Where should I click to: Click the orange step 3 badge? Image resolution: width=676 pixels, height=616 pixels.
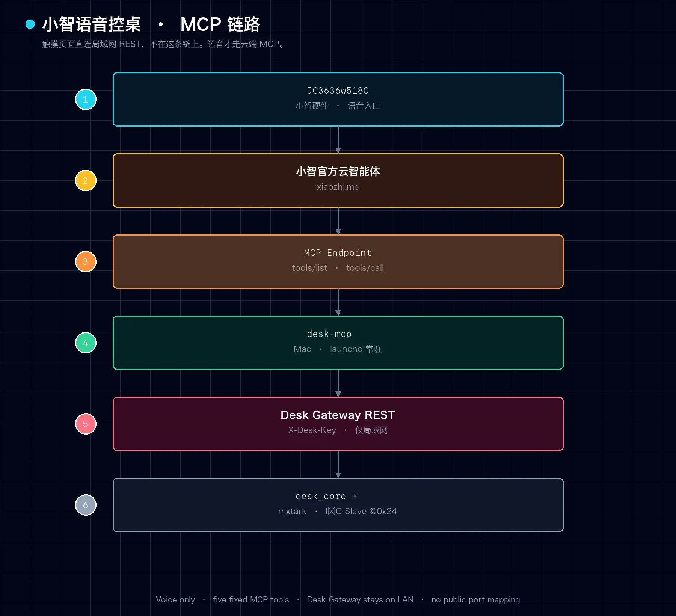[86, 262]
